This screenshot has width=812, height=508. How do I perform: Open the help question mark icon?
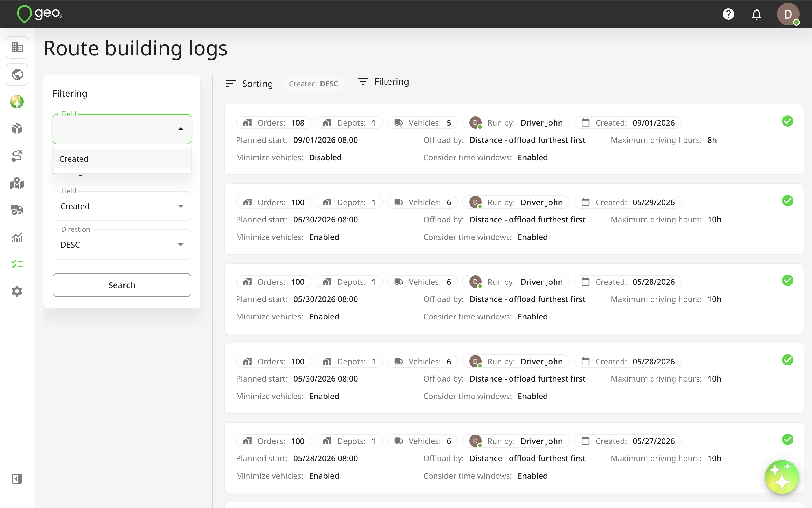coord(728,14)
